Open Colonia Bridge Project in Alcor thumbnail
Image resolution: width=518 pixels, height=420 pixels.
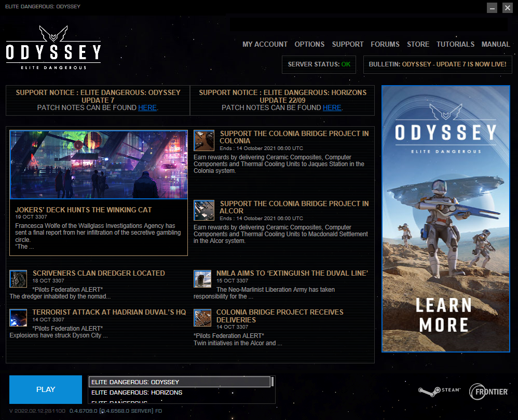click(x=204, y=210)
